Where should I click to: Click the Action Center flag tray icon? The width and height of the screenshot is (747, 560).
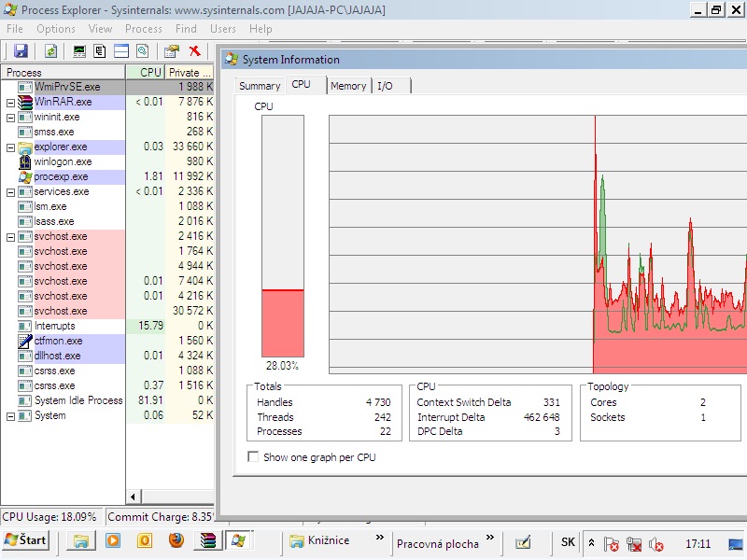point(611,543)
